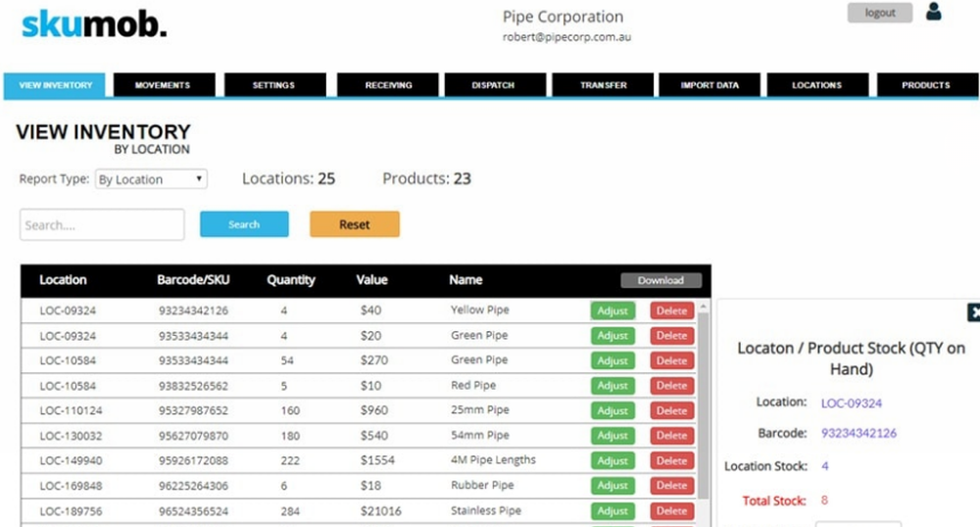This screenshot has width=980, height=527.
Task: Open the user profile icon
Action: pyautogui.click(x=934, y=11)
